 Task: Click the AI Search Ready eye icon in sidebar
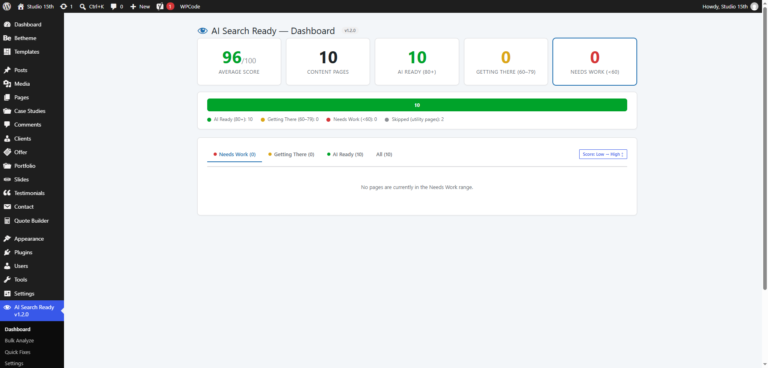tap(7, 307)
